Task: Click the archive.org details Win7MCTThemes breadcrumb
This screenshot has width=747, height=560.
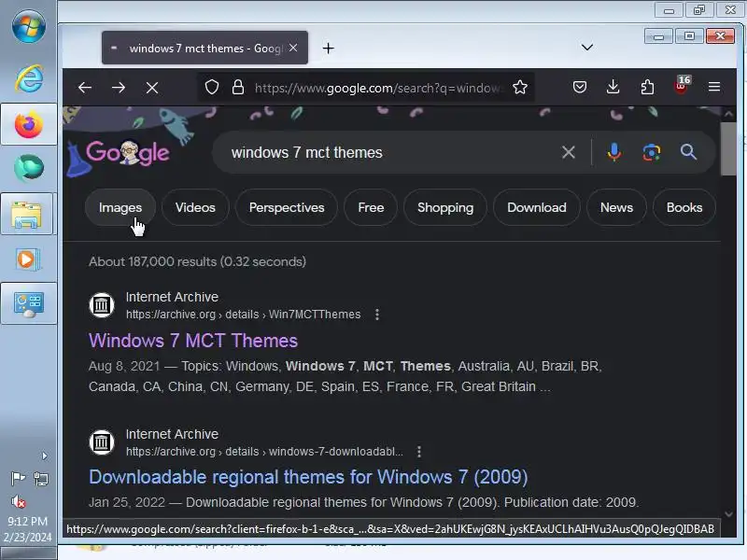Action: point(243,315)
